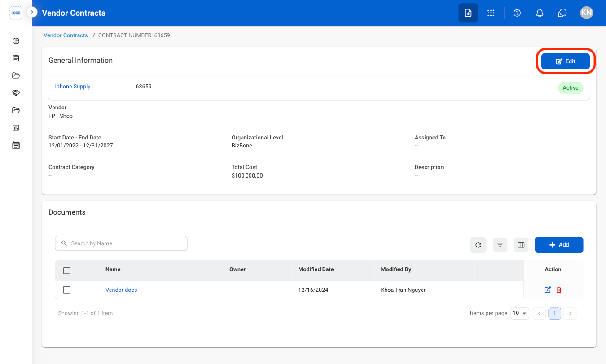
Task: Click the Showing 1-1 of 1 item text
Action: click(x=85, y=313)
